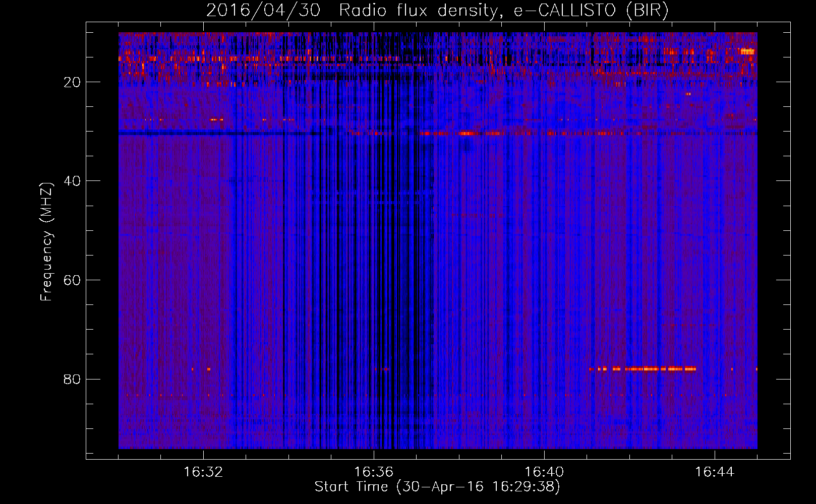Click the '16:44' time tick label
This screenshot has height=504, width=816.
pyautogui.click(x=715, y=472)
